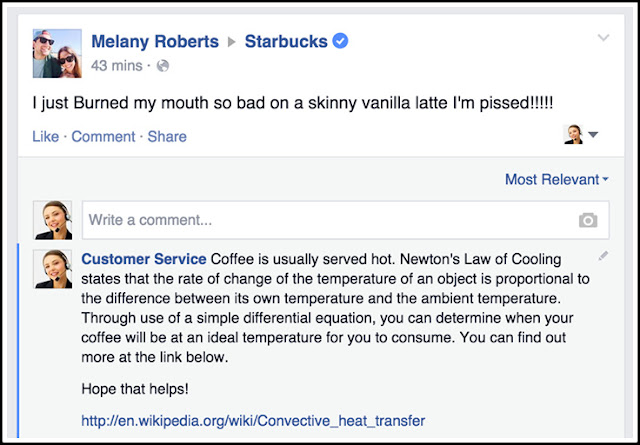Viewport: 640px width, 445px height.
Task: Go to the Starbucks page link
Action: (x=287, y=42)
